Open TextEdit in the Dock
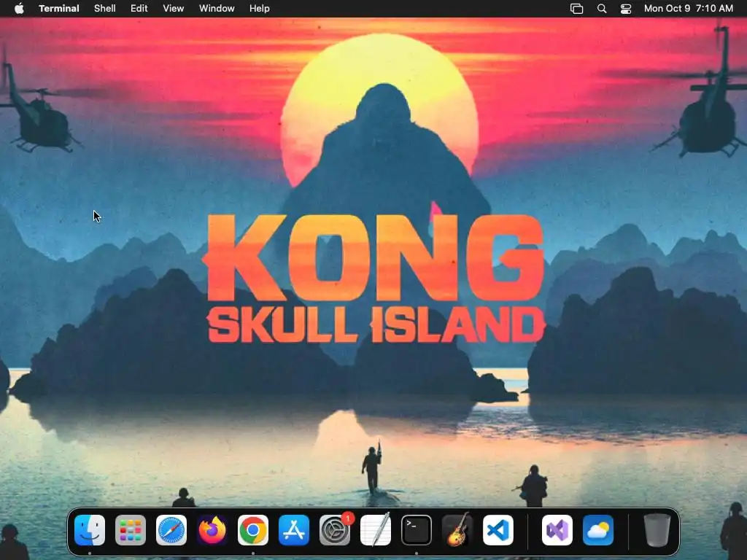The width and height of the screenshot is (747, 560). [x=376, y=530]
